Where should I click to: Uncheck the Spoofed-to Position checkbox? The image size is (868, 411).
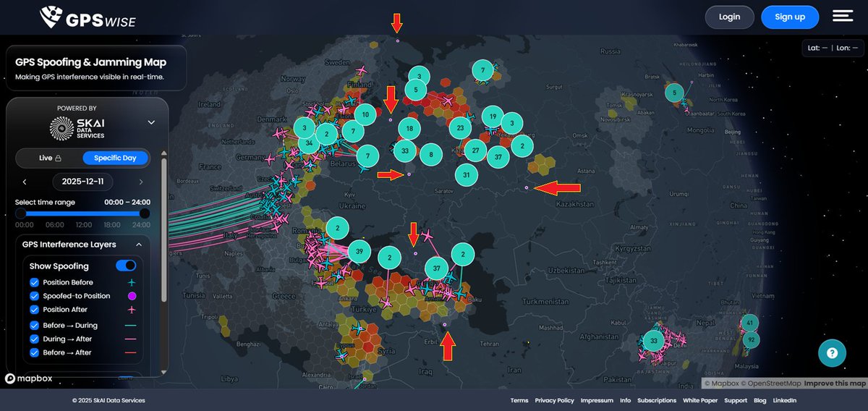pos(34,296)
